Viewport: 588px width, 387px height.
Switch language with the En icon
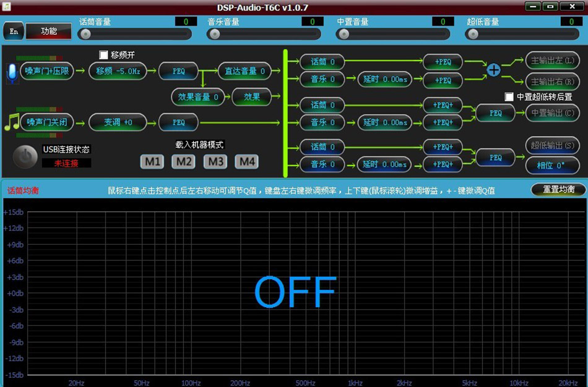13,31
